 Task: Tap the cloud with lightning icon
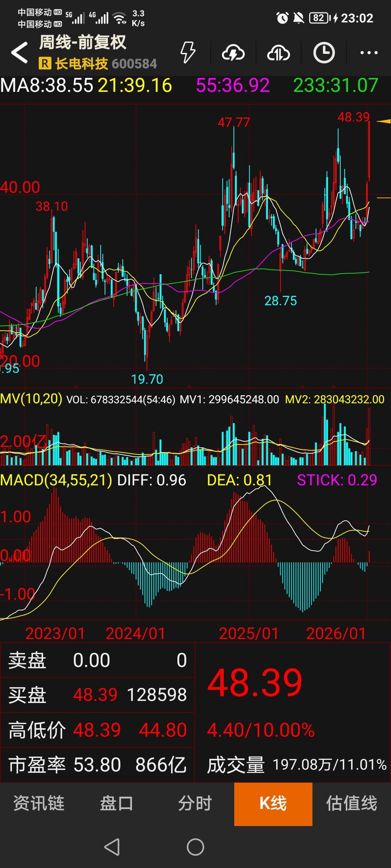tap(233, 53)
